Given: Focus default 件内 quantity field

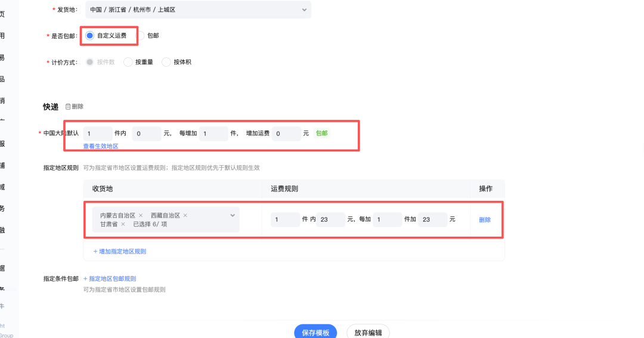Looking at the screenshot, I should [98, 134].
